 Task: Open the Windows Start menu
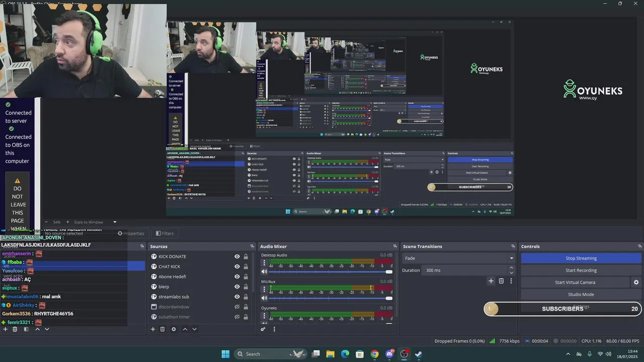tap(225, 354)
